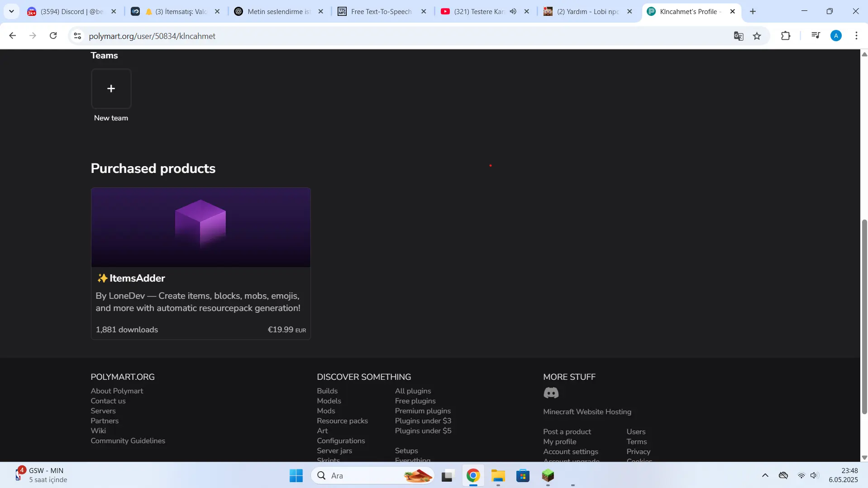This screenshot has width=868, height=488.
Task: Close the Discord tab
Action: (114, 11)
